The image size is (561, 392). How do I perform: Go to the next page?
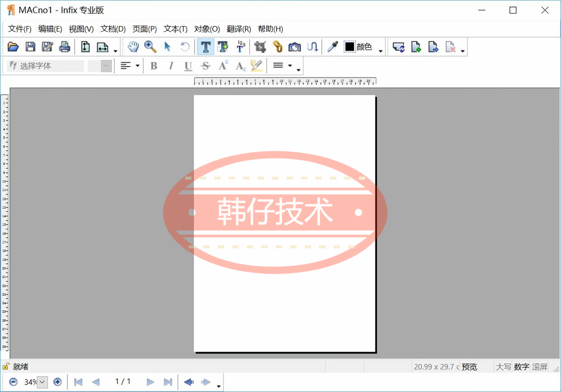151,382
